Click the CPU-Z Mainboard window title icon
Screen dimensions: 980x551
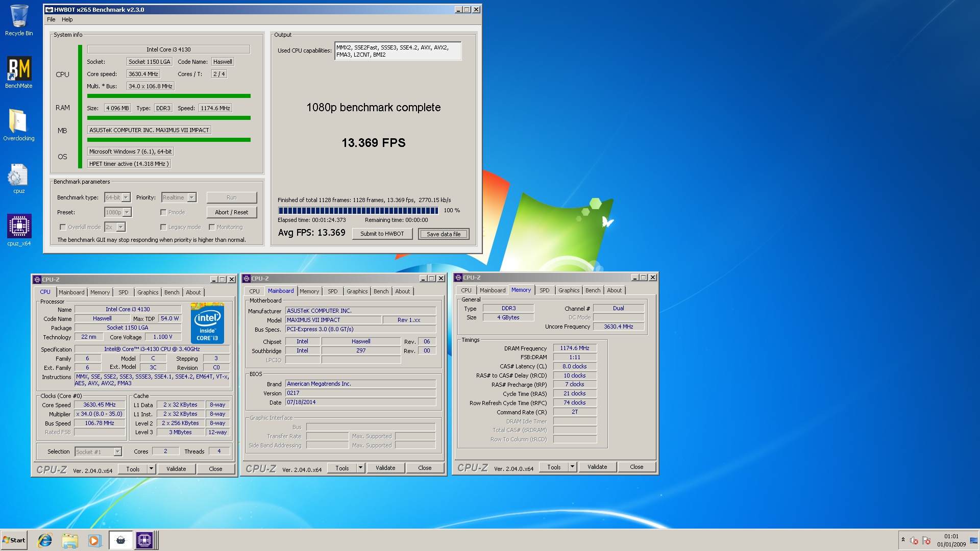tap(247, 279)
